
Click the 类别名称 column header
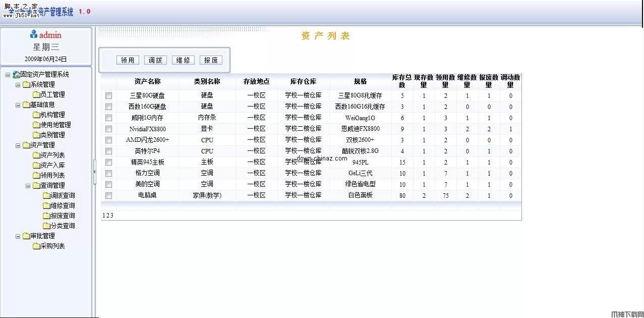[x=207, y=81]
